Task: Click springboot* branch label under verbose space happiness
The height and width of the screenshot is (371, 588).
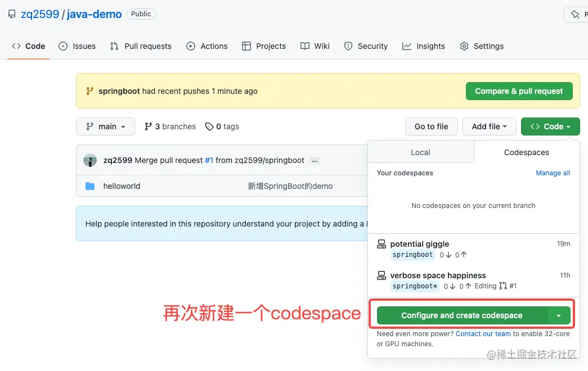Action: point(415,286)
